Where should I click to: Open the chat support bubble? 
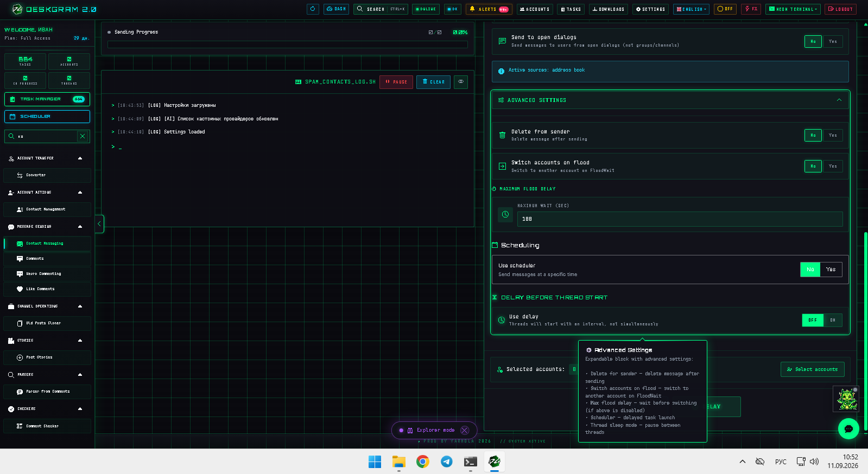pyautogui.click(x=848, y=429)
